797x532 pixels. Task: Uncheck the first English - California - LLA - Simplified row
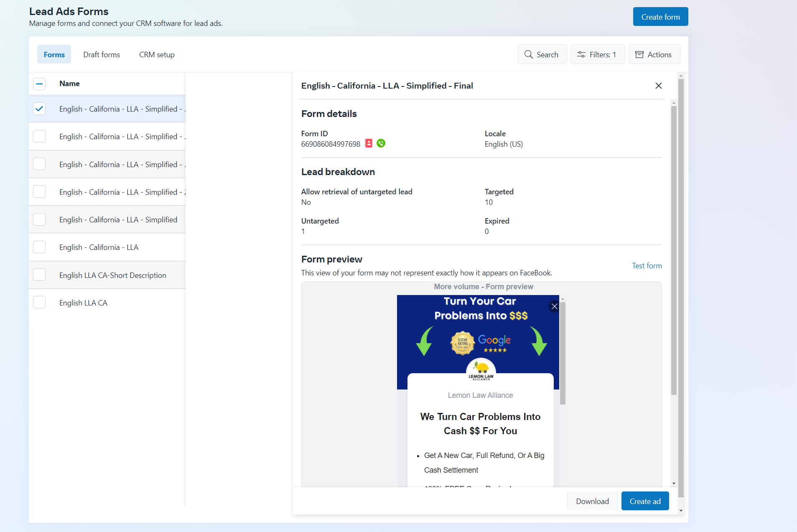tap(39, 109)
